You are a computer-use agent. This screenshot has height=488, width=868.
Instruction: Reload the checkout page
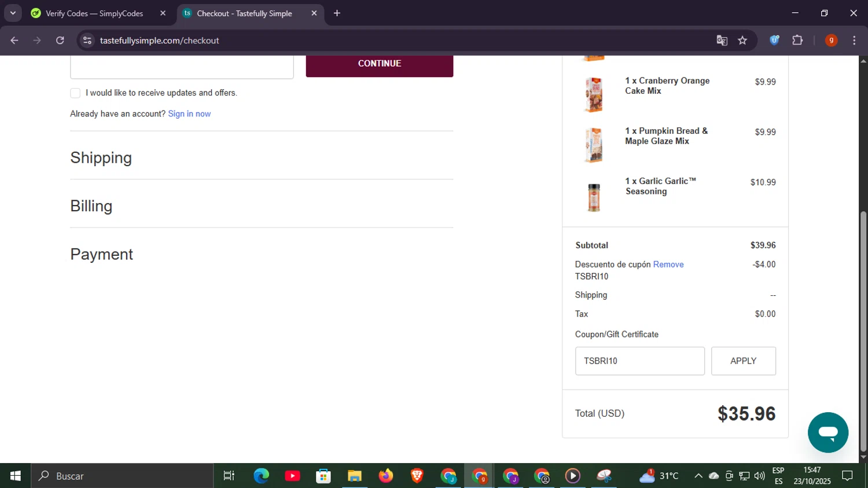[x=60, y=41]
